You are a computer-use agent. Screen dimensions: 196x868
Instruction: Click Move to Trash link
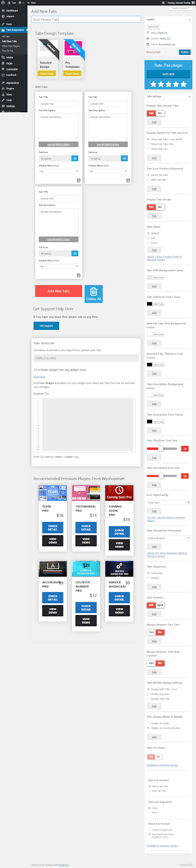[x=153, y=52]
